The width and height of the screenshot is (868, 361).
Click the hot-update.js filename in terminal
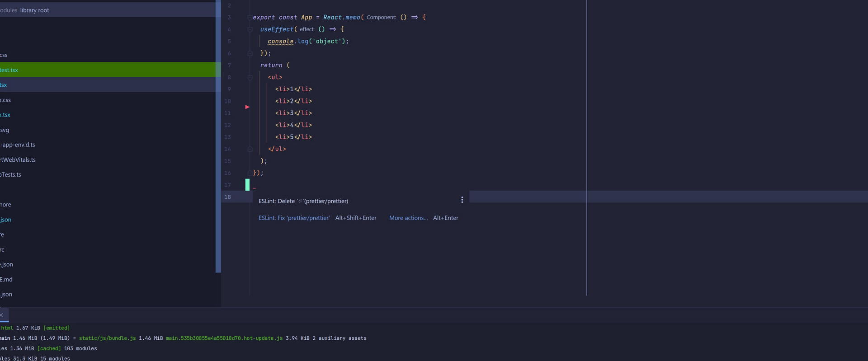tap(224, 338)
